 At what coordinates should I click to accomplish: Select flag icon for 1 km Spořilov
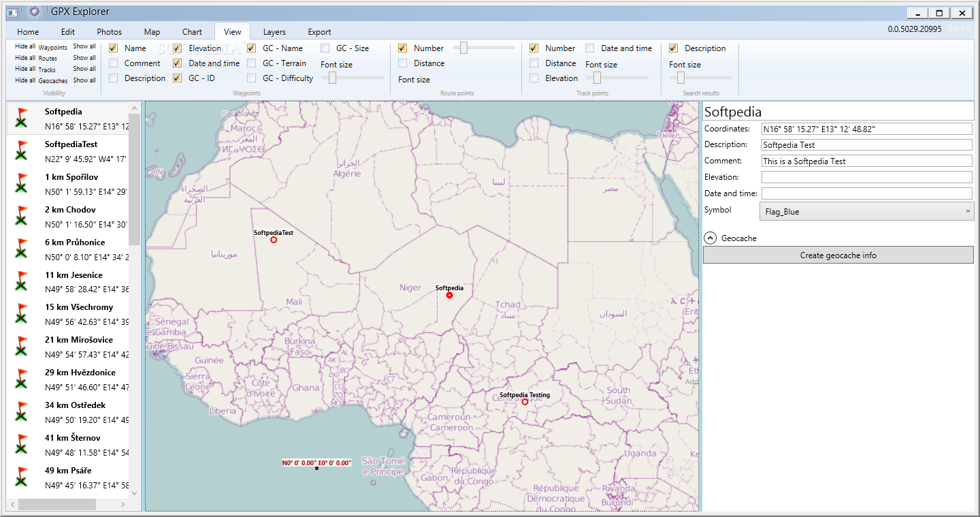pos(22,184)
